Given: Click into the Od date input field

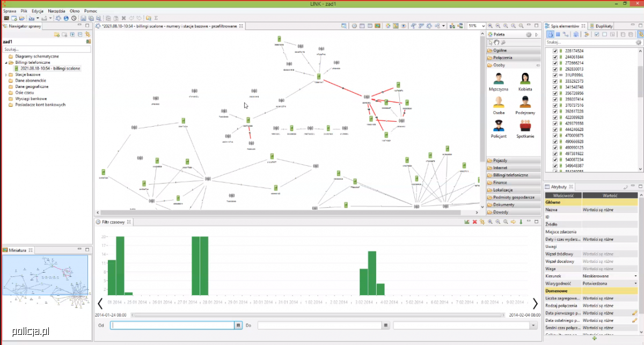Looking at the screenshot, I should click(172, 325).
